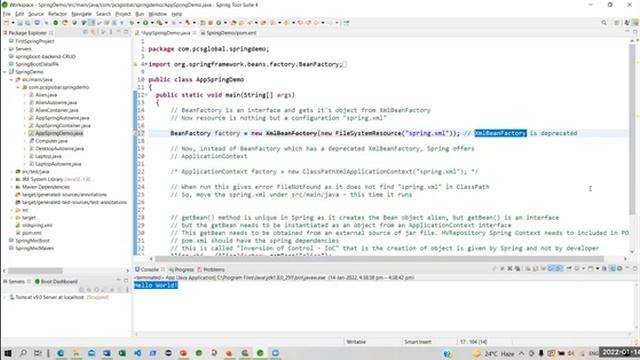
Task: Switch to SpringDemo/pom.xml editor tab
Action: (x=231, y=33)
